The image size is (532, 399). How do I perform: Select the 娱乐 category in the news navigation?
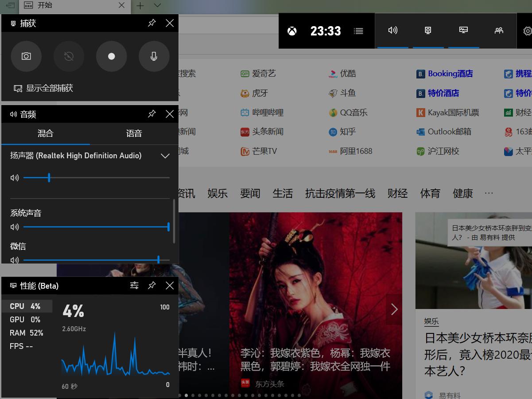click(x=217, y=193)
